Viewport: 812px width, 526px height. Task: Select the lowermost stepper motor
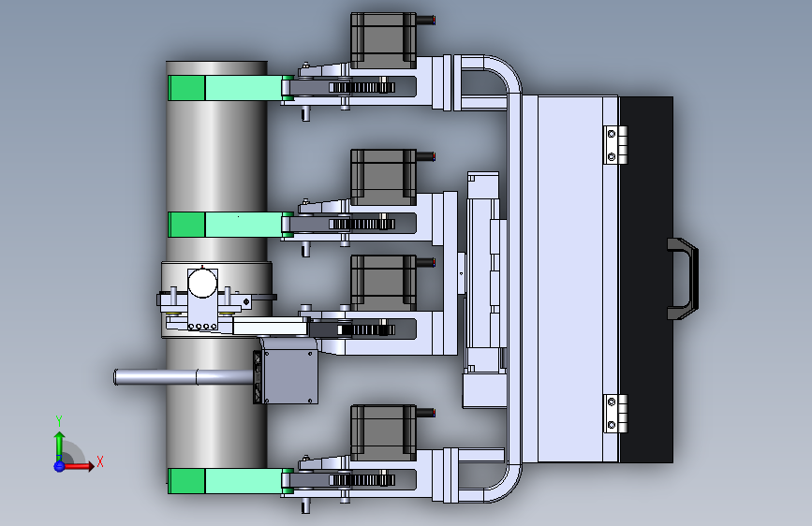coord(383,432)
